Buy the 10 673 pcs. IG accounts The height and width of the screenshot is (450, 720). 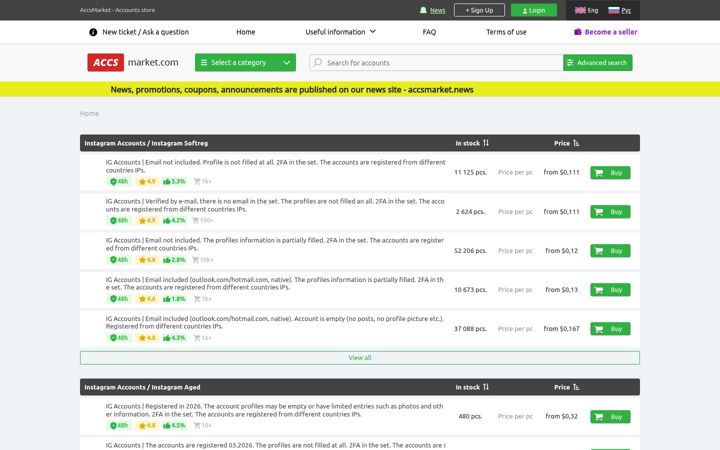(610, 290)
